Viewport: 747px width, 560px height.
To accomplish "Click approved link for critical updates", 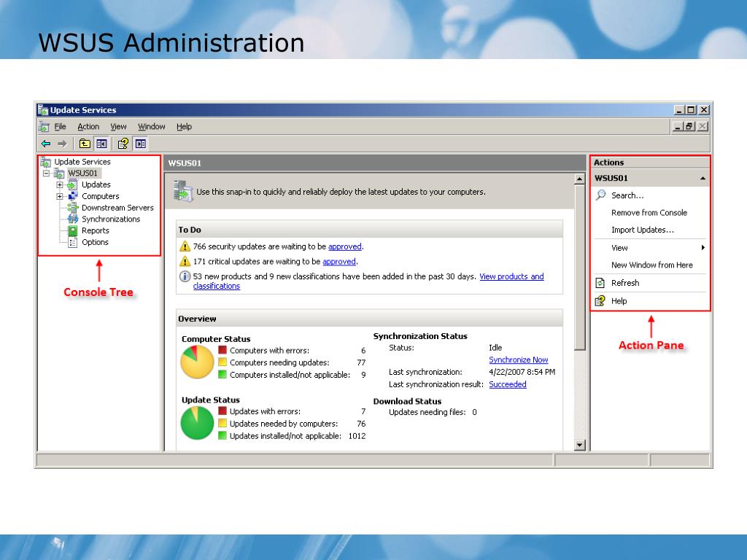I will [x=339, y=262].
